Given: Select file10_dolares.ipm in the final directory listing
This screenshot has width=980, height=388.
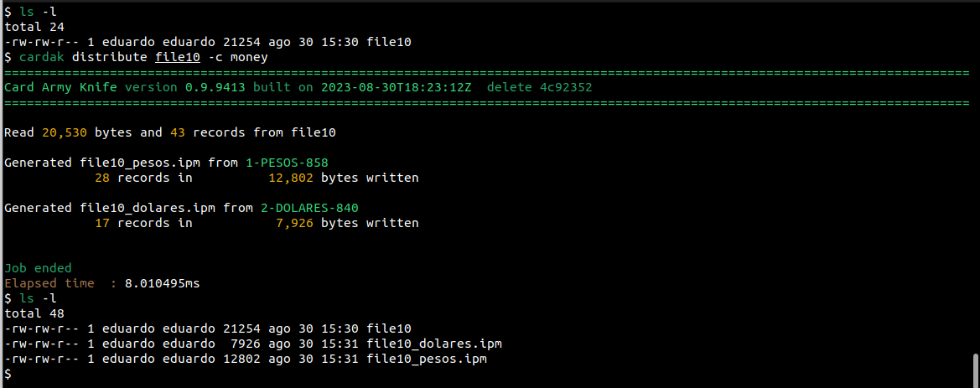Looking at the screenshot, I should pyautogui.click(x=434, y=344).
